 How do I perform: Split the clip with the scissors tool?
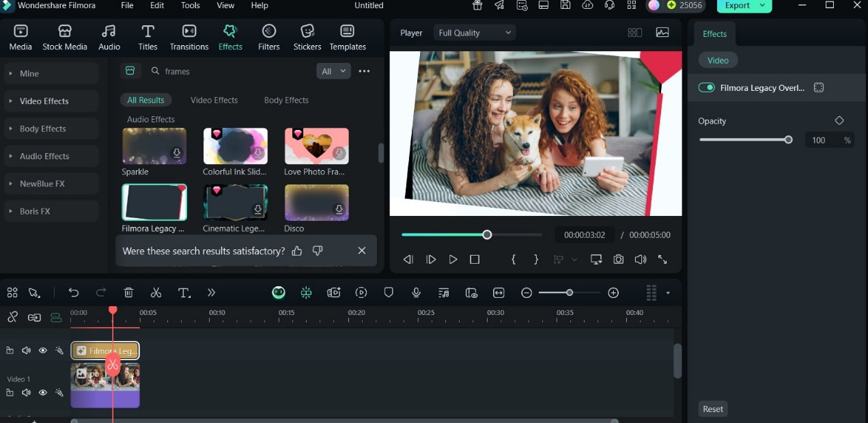pyautogui.click(x=156, y=292)
